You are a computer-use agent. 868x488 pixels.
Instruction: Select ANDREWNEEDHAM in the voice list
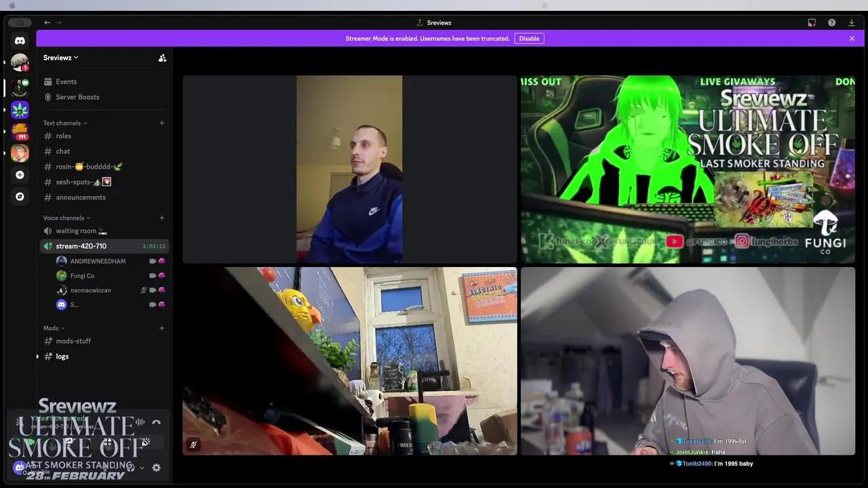[x=111, y=261]
